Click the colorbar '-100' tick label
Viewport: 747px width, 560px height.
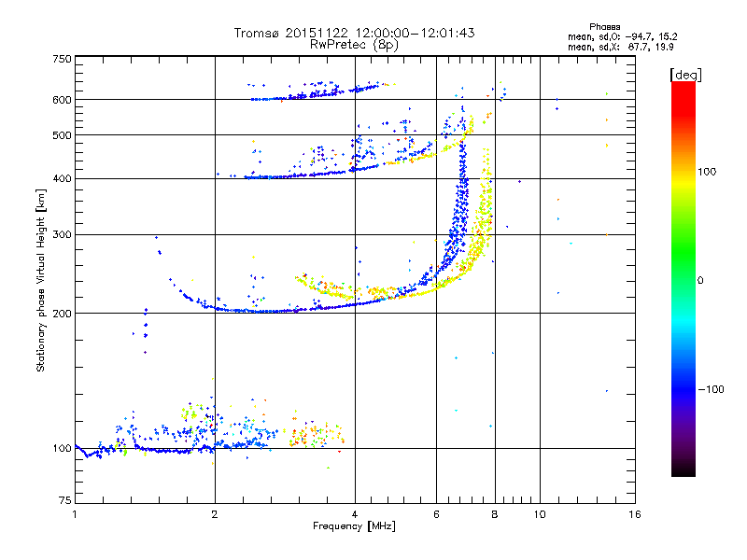pyautogui.click(x=712, y=389)
